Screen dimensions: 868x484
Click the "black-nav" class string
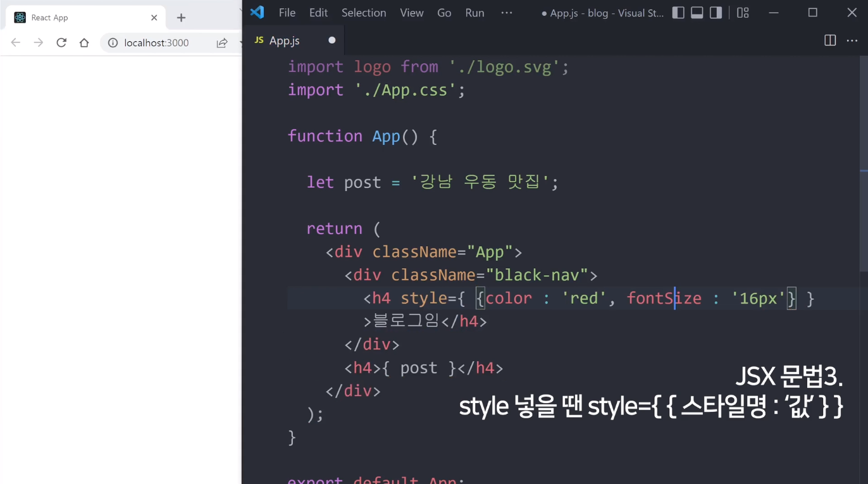(x=537, y=275)
